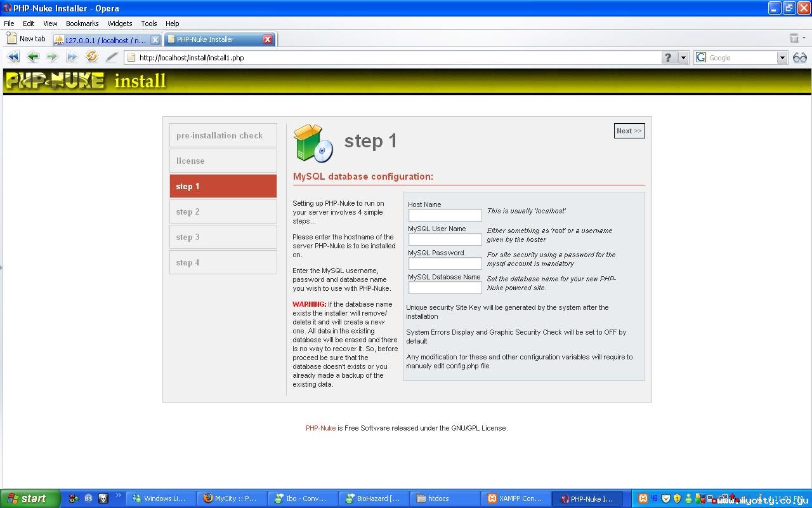Open the Windows Start menu
Image resolution: width=812 pixels, height=508 pixels.
30,498
